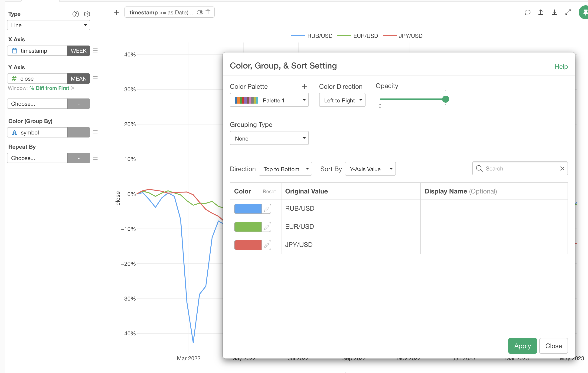Open the MEAN aggregation selector
Viewport: 588px width, 373px height.
point(79,79)
